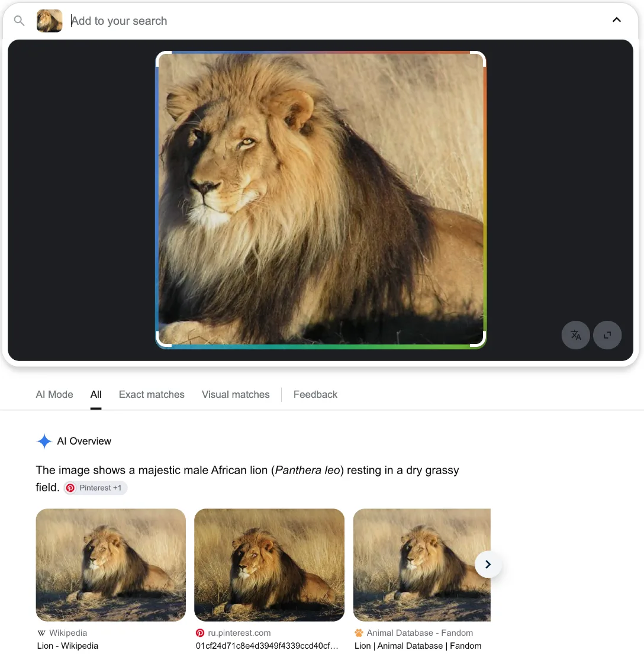Click the lion thumbnail in the search bar
This screenshot has width=644, height=663.
(x=50, y=21)
